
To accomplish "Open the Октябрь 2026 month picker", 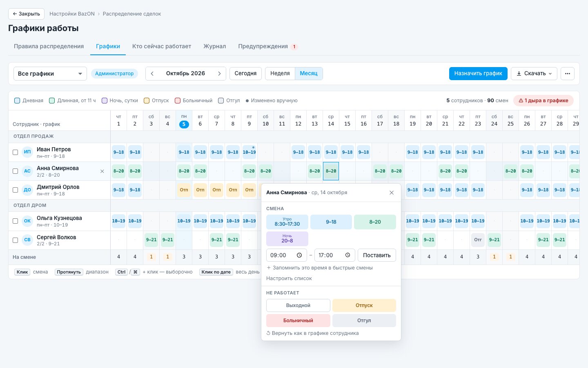I will (x=185, y=74).
